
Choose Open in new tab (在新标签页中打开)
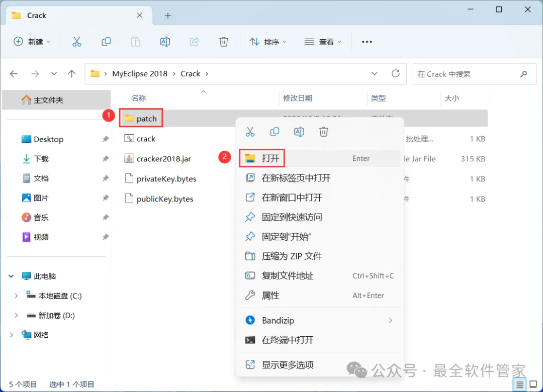[x=320, y=178]
